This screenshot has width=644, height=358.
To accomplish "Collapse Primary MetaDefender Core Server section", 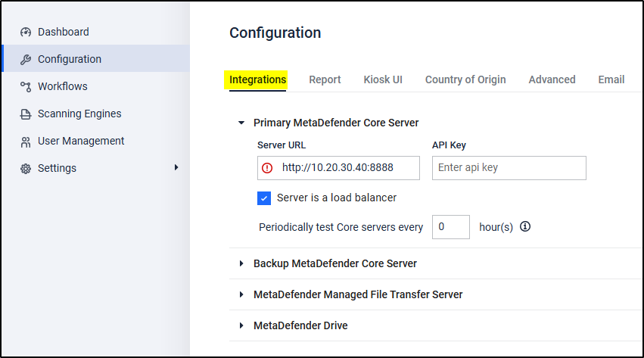I will coord(241,123).
